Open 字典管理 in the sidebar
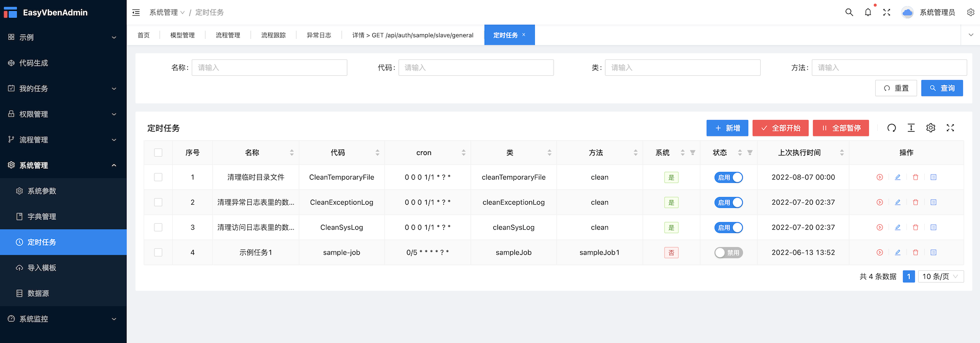The image size is (980, 343). tap(42, 217)
